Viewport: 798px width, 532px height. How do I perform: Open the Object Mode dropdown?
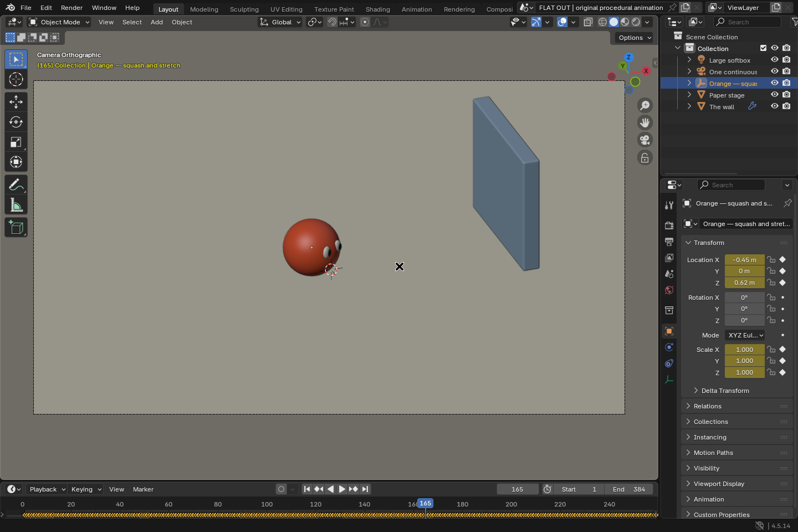(x=60, y=22)
